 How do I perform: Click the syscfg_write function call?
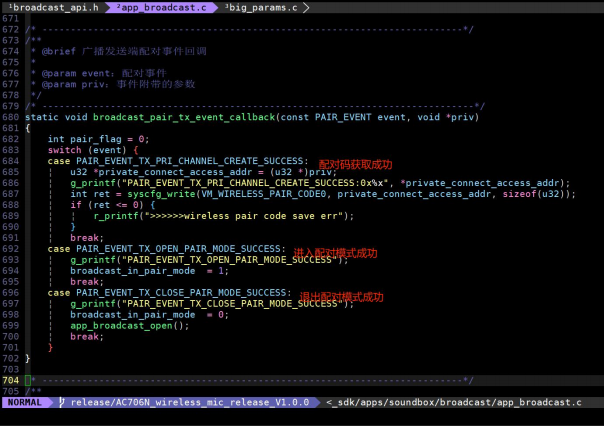point(161,194)
